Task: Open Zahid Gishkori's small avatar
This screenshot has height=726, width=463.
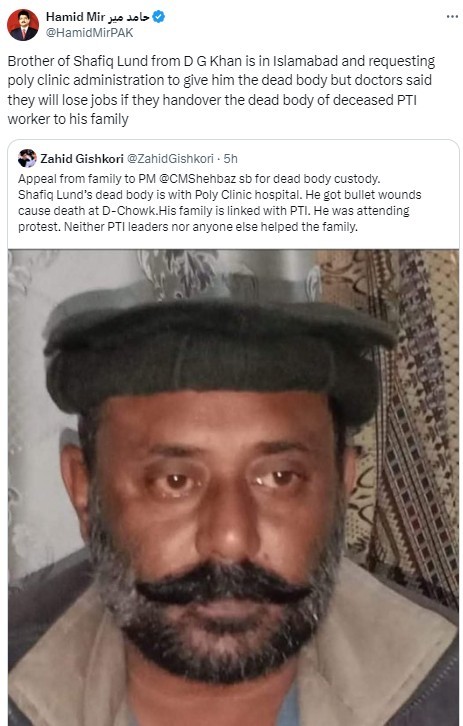Action: pos(27,158)
